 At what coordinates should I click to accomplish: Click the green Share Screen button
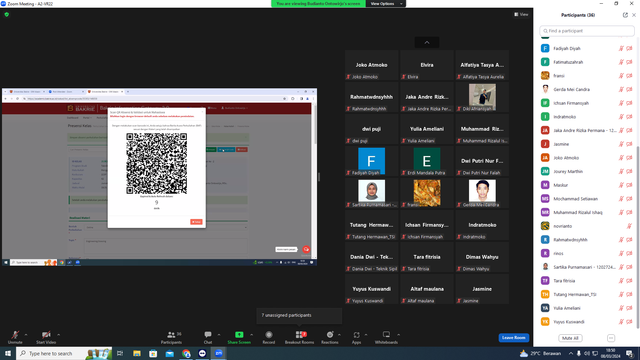pyautogui.click(x=239, y=337)
